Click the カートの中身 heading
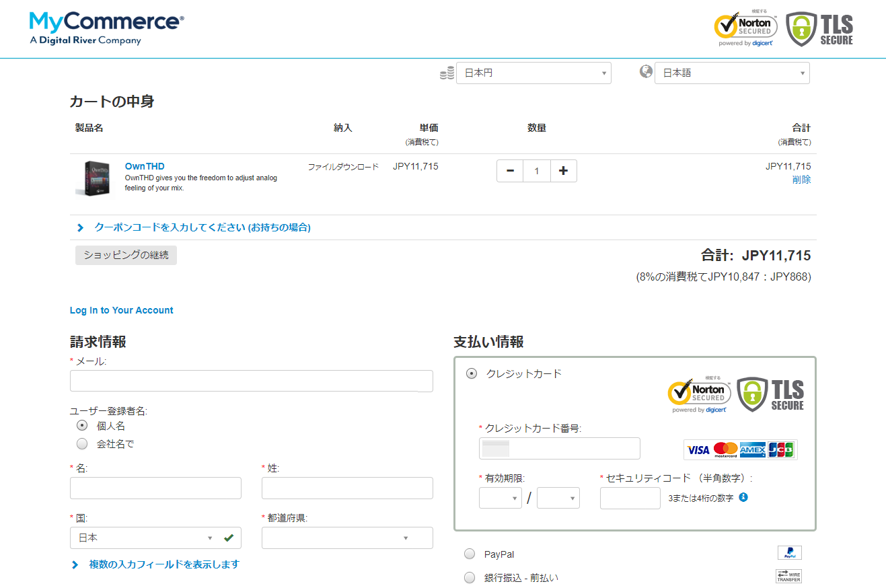Screen dimensions: 886x588 [112, 102]
